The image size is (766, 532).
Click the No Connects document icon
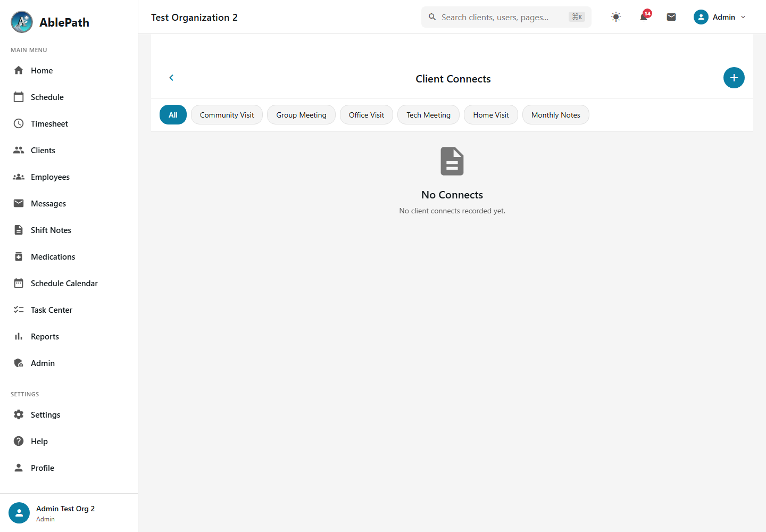(x=452, y=161)
